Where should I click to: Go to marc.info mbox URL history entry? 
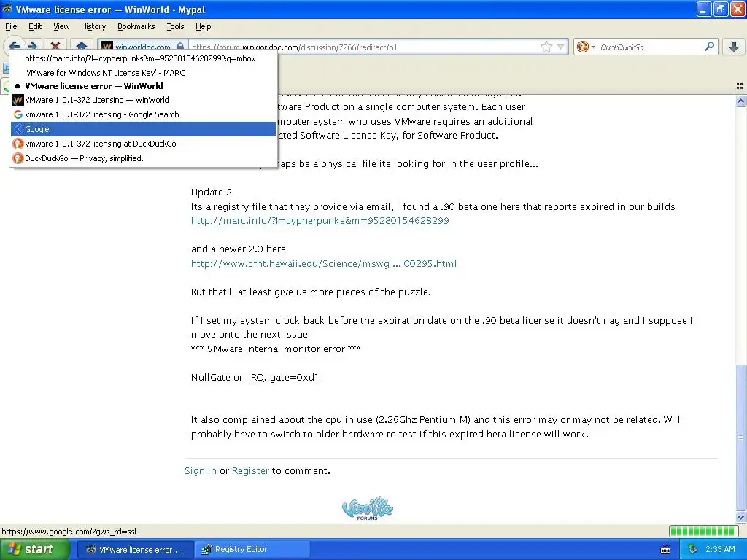coord(144,58)
